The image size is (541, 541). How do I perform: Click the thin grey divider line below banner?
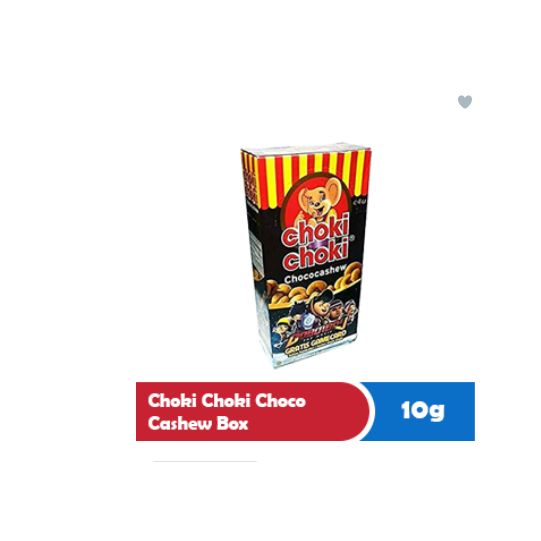(x=205, y=461)
